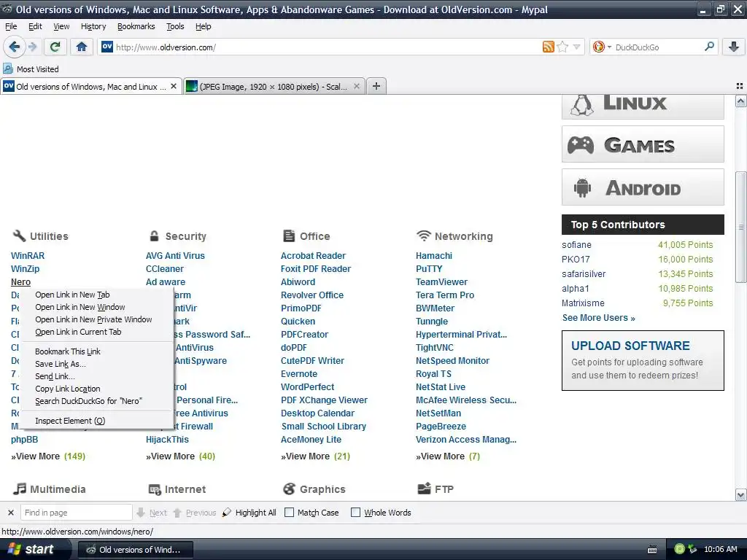The height and width of the screenshot is (560, 747).
Task: Click the keyboard tray icon
Action: 652,550
